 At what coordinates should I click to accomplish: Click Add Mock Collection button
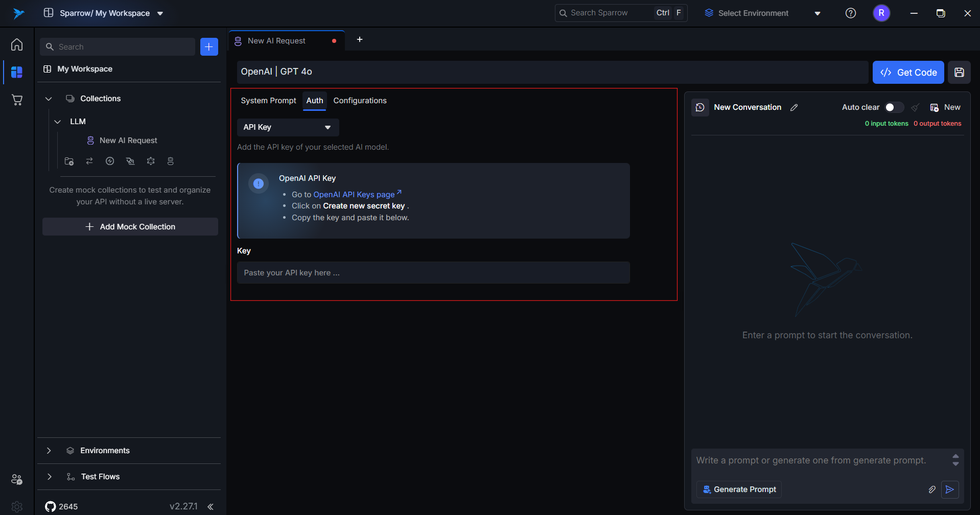(130, 227)
